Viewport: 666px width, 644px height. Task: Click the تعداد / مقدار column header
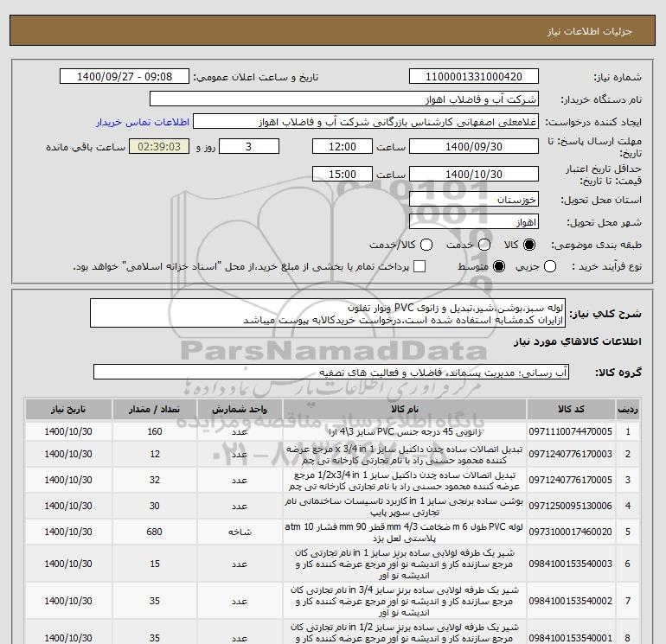pos(155,409)
